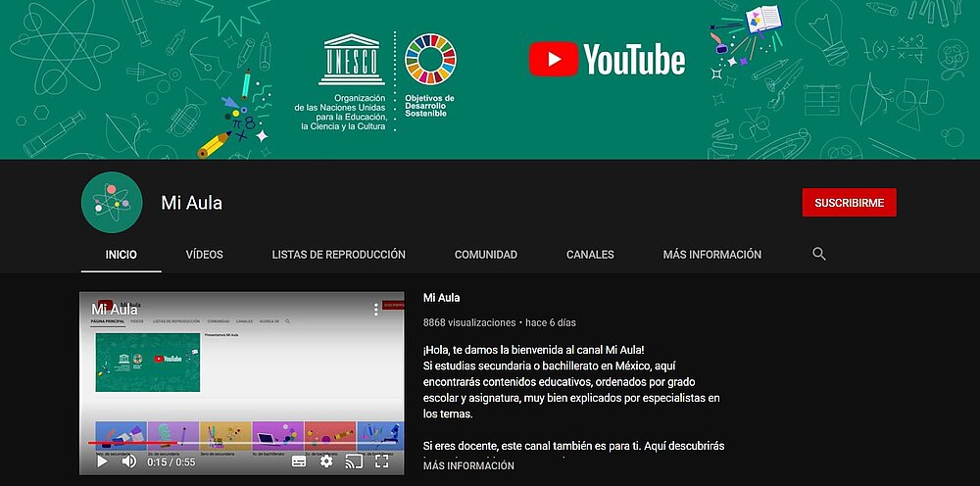Viewport: 980px width, 486px height.
Task: Click the Mi Aula channel avatar
Action: (x=111, y=203)
